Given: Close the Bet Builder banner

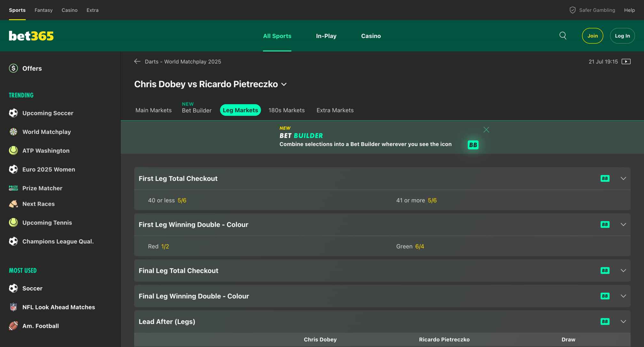Looking at the screenshot, I should coord(486,130).
